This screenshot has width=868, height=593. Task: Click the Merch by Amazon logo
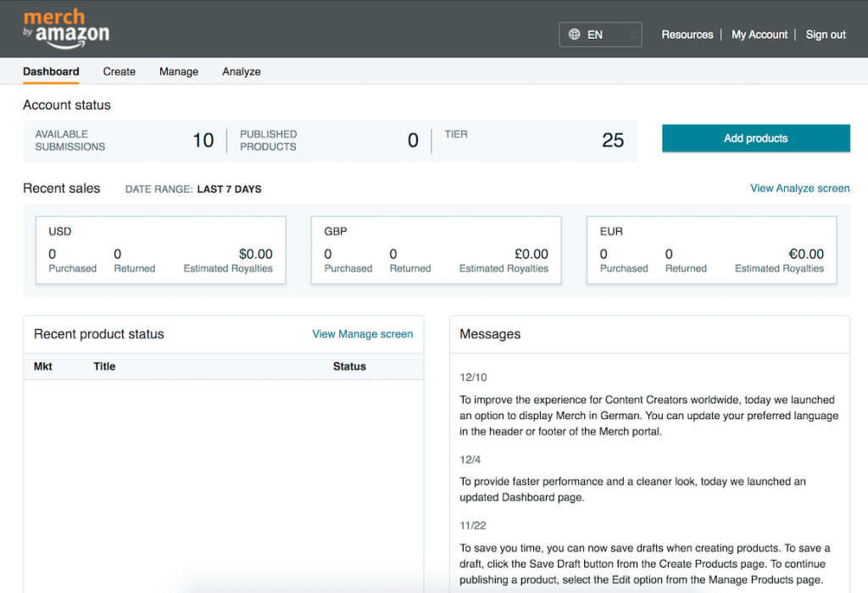coord(66,29)
